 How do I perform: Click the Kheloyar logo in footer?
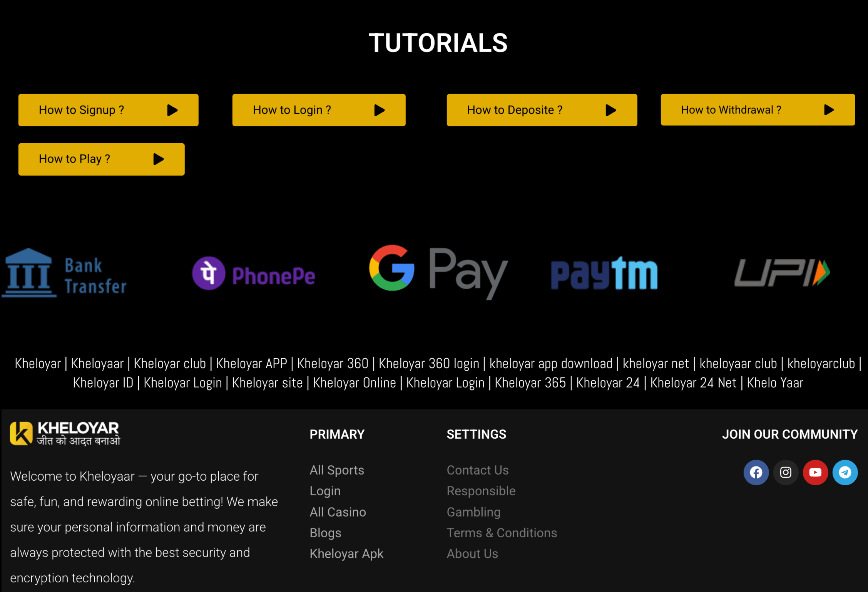65,433
